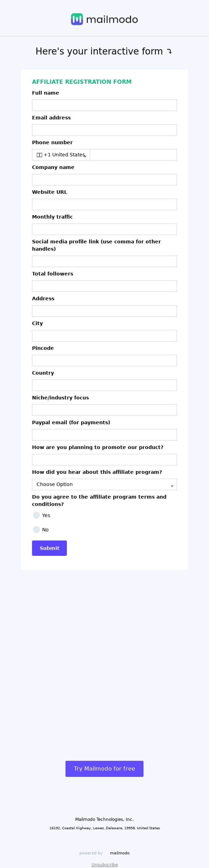Click the Niche/industry focus field

[104, 410]
